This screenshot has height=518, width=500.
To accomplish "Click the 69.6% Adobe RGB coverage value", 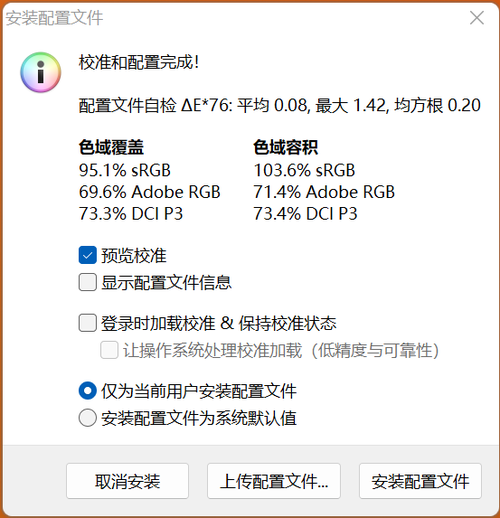I will [x=150, y=192].
